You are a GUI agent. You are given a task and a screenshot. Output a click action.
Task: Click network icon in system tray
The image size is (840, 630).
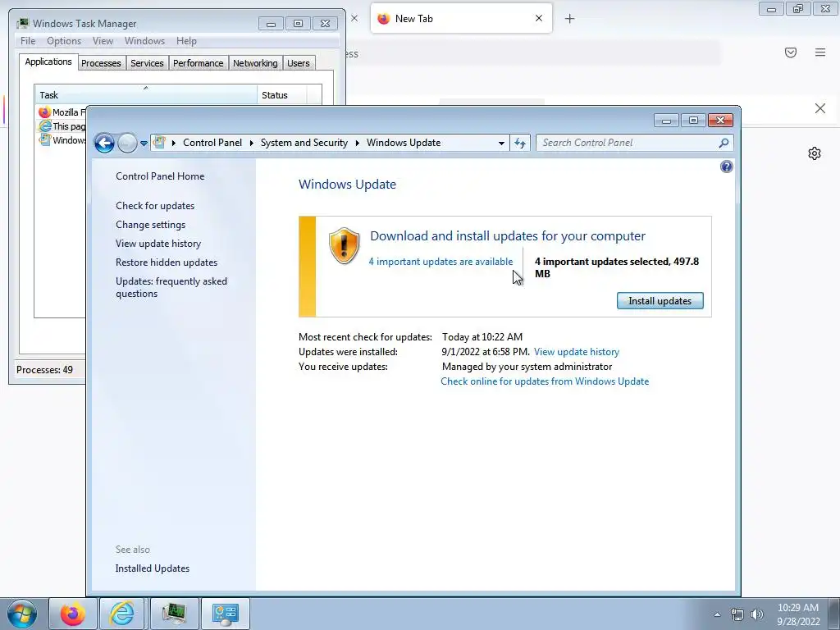[x=737, y=614]
